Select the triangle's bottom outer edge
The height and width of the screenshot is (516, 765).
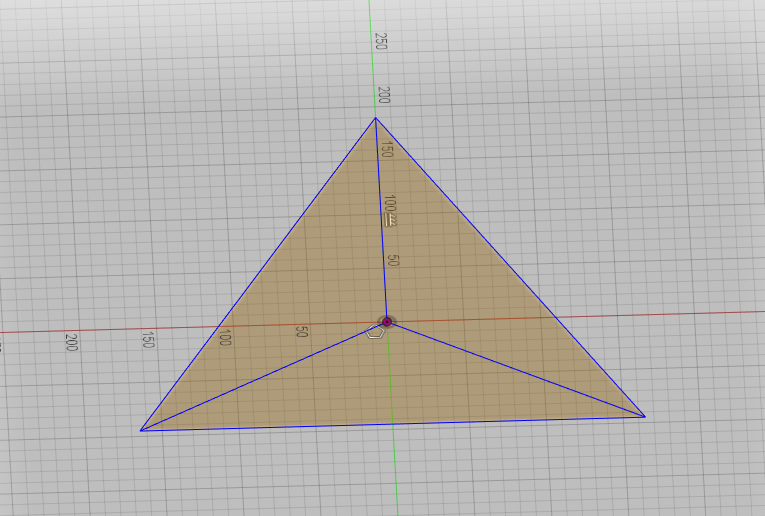[393, 423]
